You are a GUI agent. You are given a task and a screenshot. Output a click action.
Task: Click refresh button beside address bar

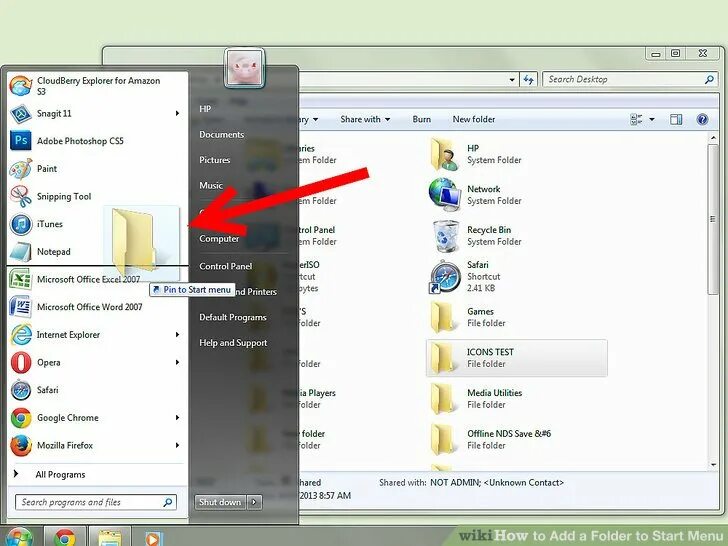click(x=528, y=79)
